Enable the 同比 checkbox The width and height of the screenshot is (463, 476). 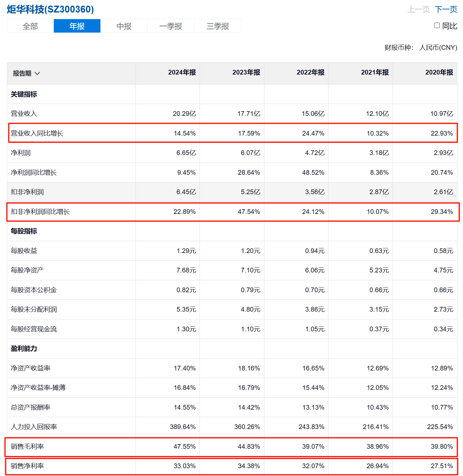[x=437, y=26]
